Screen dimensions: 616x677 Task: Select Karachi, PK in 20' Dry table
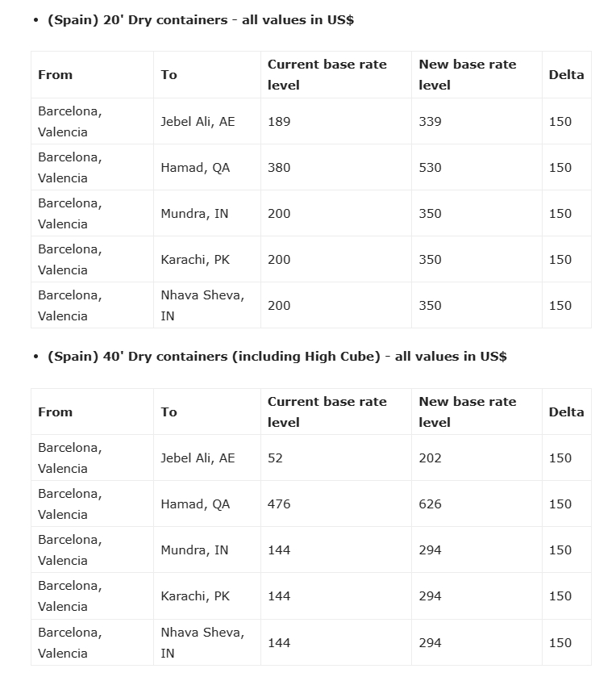[x=195, y=260]
